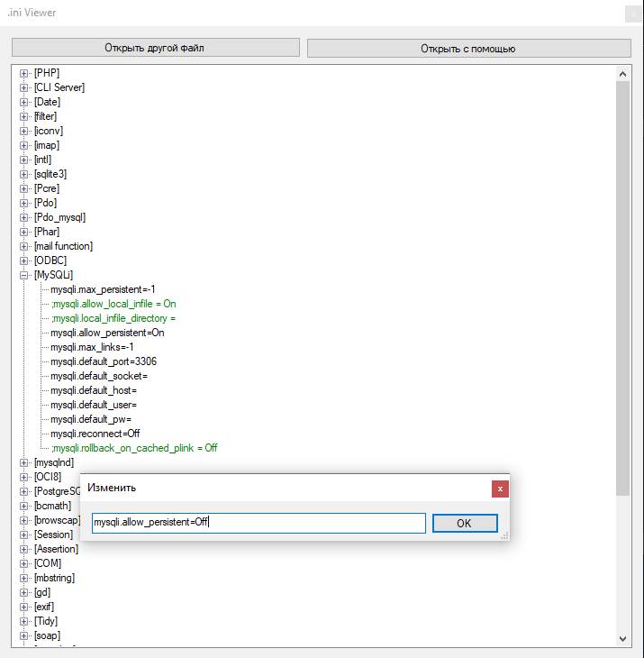Expand the [Session] section
The image size is (644, 658).
coord(24,535)
